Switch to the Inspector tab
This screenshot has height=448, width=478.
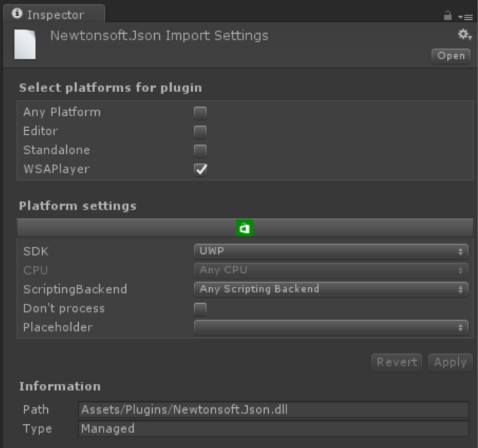pyautogui.click(x=54, y=14)
